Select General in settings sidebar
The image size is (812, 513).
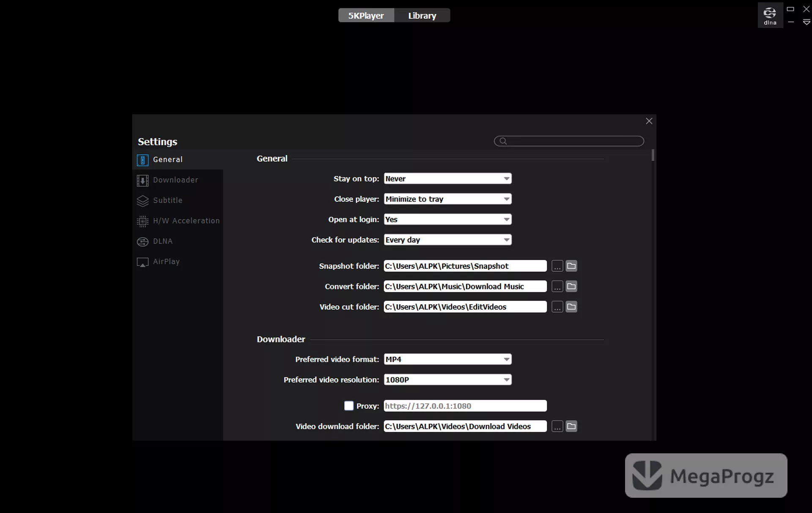click(x=178, y=160)
